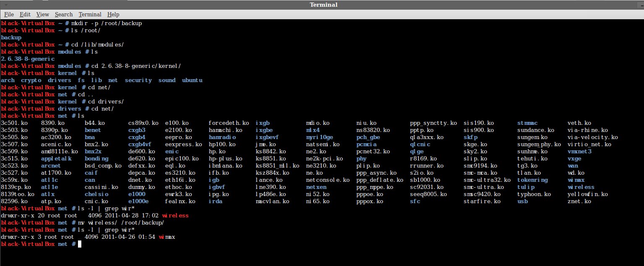
Task: Click the blue 2.6.38-8-generic directory listing line
Action: 28,59
